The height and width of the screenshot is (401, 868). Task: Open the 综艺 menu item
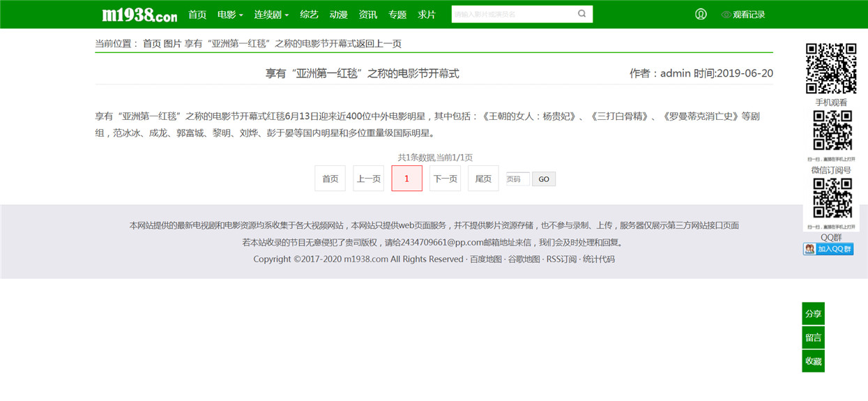309,15
